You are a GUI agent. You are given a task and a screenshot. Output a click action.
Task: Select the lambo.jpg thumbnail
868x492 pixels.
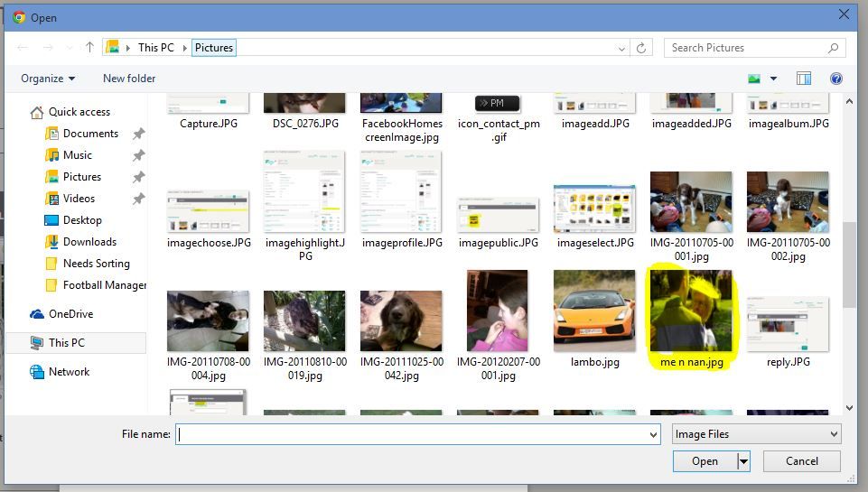tap(594, 311)
